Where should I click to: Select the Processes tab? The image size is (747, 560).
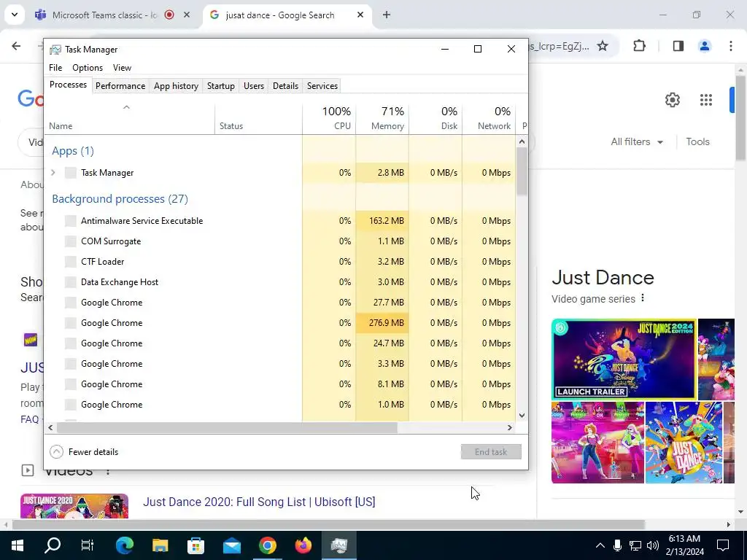tap(68, 85)
